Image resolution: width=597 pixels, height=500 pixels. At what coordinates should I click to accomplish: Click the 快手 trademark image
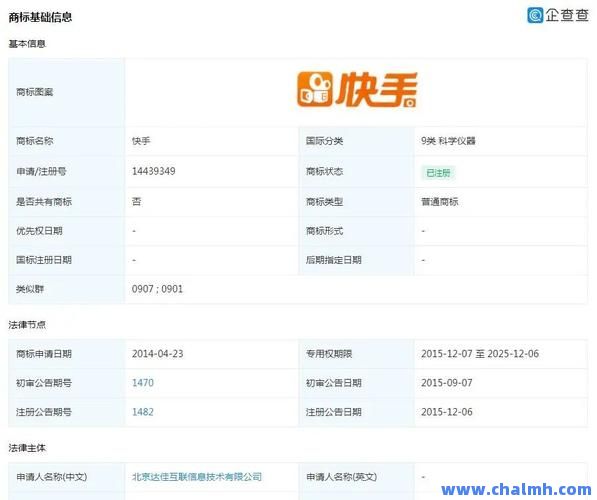coord(357,90)
